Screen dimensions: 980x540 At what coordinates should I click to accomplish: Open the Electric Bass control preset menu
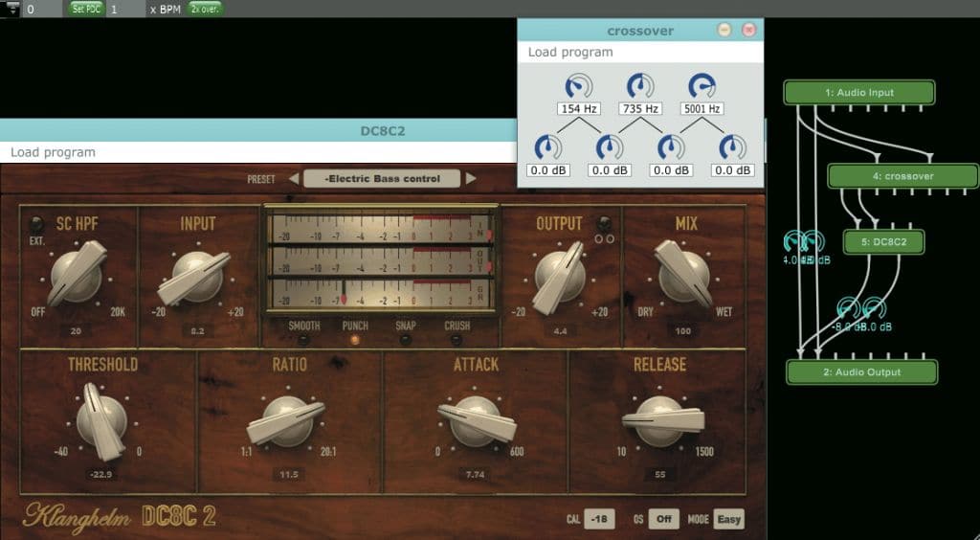coord(382,179)
